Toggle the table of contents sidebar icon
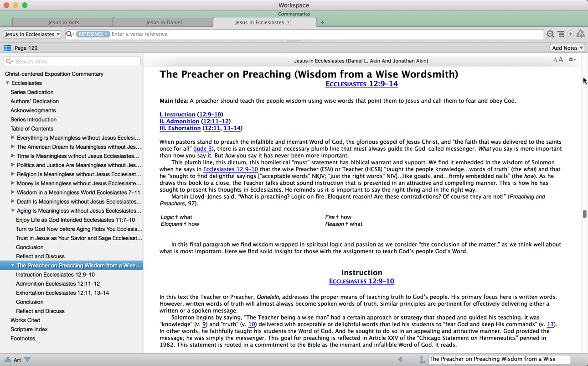Image resolution: width=588 pixels, height=366 pixels. point(7,48)
